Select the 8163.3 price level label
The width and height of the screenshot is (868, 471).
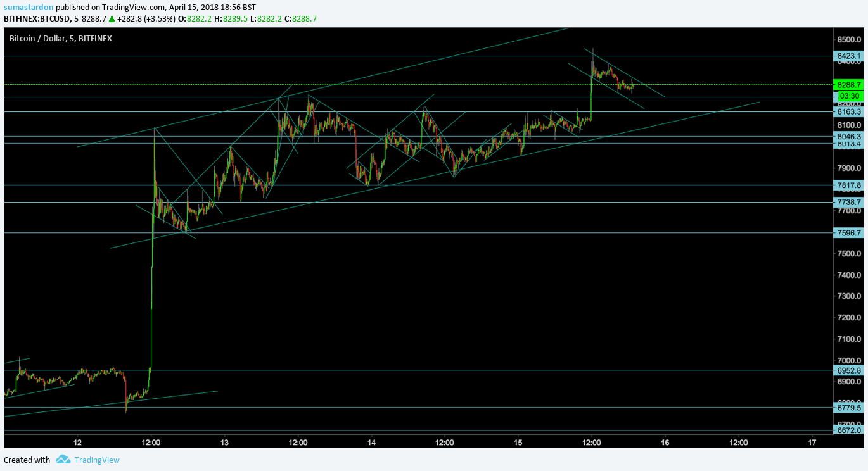850,112
